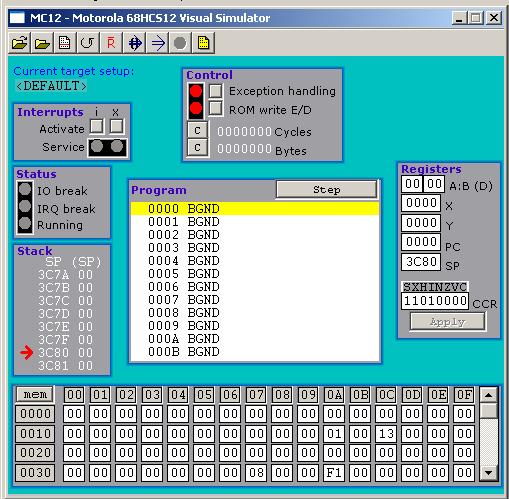Select program line 0000 BGND
This screenshot has height=499, width=509.
coord(255,209)
